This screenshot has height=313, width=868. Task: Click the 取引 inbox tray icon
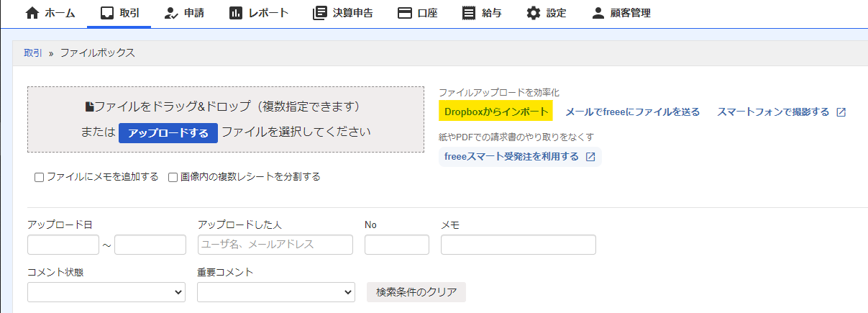(107, 13)
